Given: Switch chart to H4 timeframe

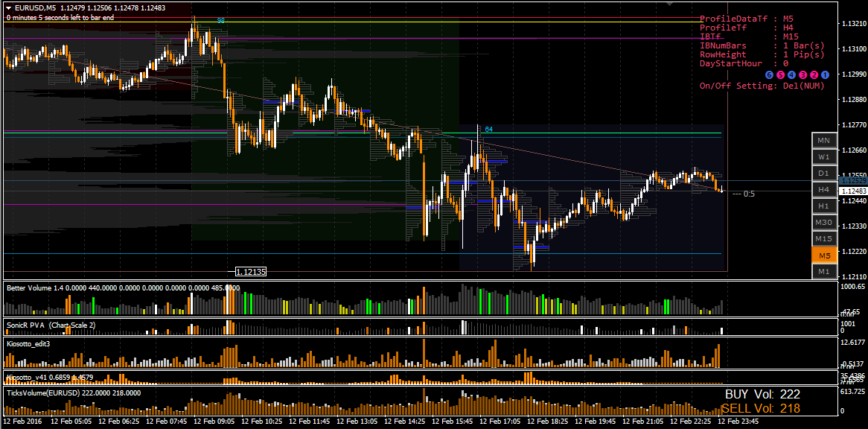Looking at the screenshot, I should click(x=824, y=190).
